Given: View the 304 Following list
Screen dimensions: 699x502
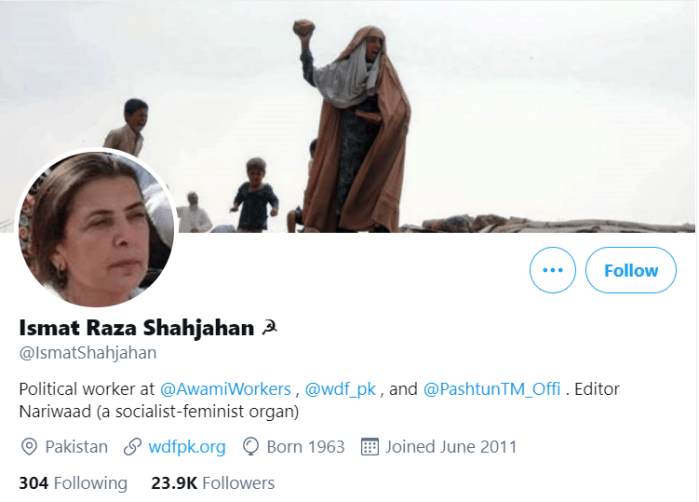Looking at the screenshot, I should [73, 483].
